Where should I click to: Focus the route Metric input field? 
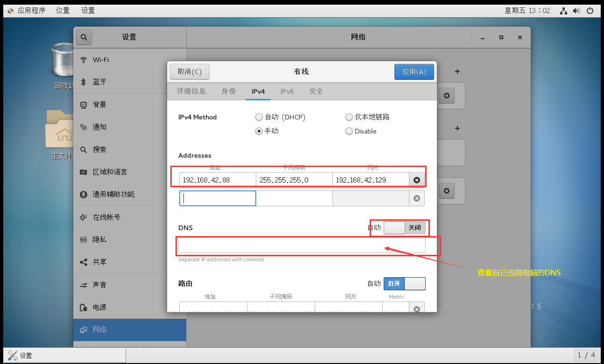click(396, 308)
